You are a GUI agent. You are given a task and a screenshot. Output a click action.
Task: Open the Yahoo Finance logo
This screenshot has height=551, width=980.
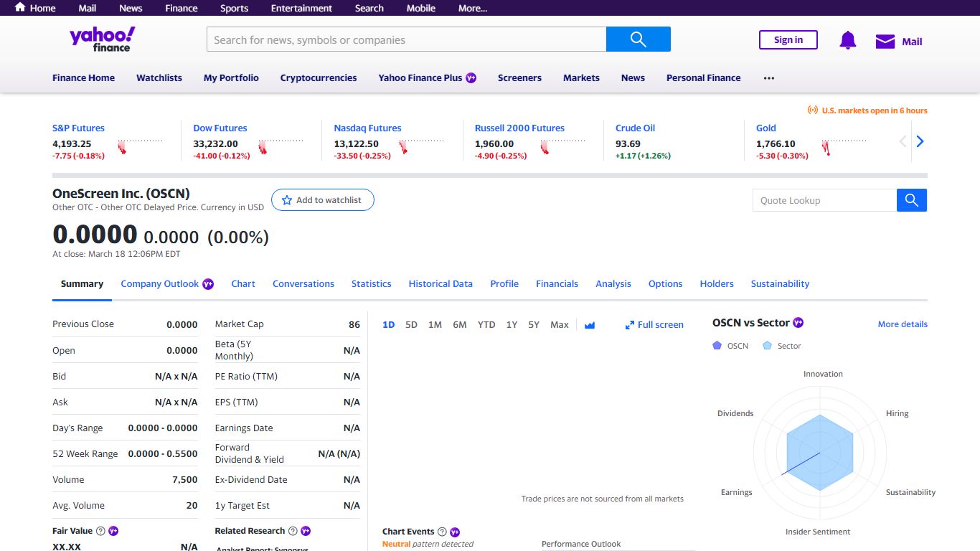click(103, 39)
